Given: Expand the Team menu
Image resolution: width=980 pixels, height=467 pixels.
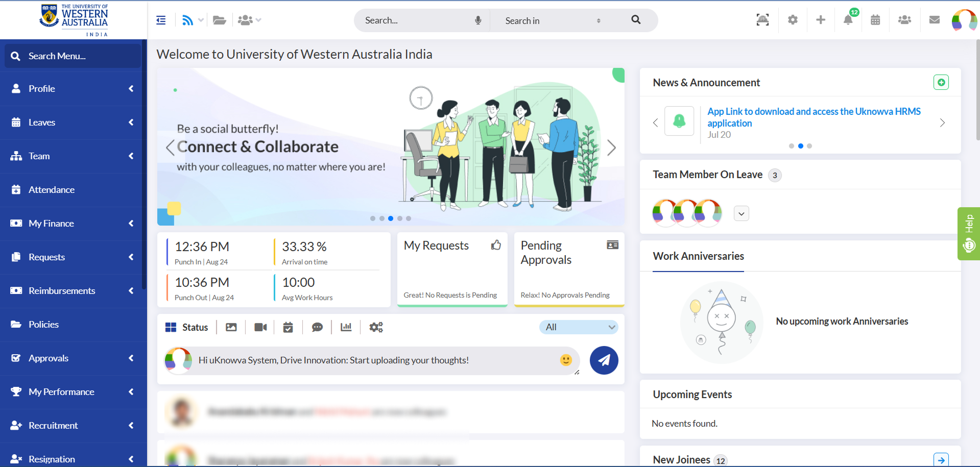Looking at the screenshot, I should pos(74,156).
